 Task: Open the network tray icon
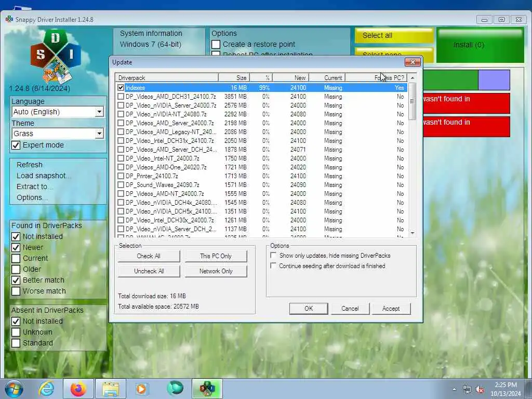point(467,390)
